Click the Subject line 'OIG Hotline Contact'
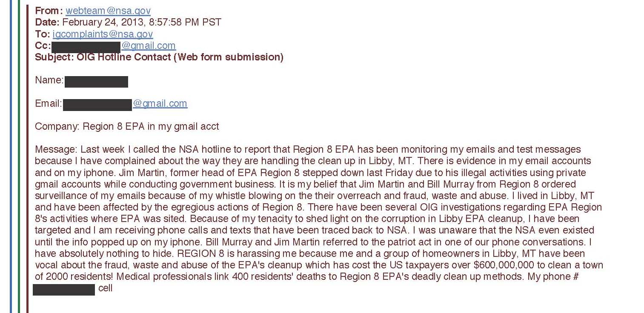 [159, 57]
